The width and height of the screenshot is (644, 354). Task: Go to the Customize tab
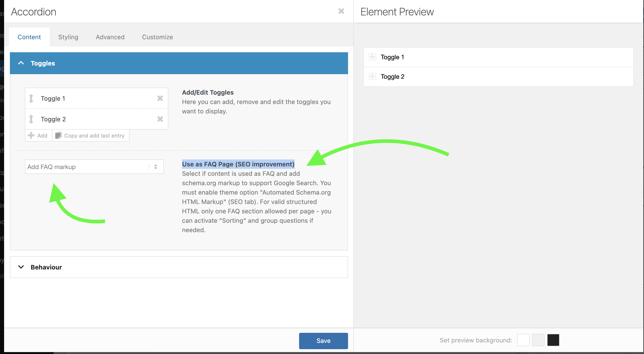point(157,37)
